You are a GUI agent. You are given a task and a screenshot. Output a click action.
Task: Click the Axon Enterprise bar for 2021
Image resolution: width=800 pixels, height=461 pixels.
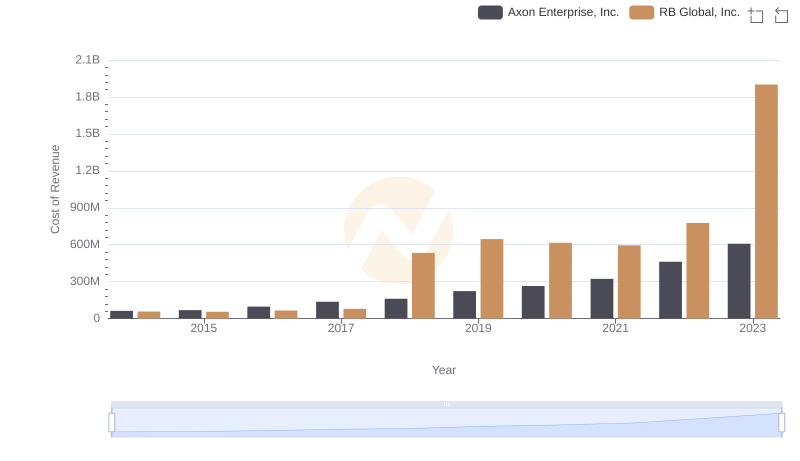pyautogui.click(x=602, y=299)
